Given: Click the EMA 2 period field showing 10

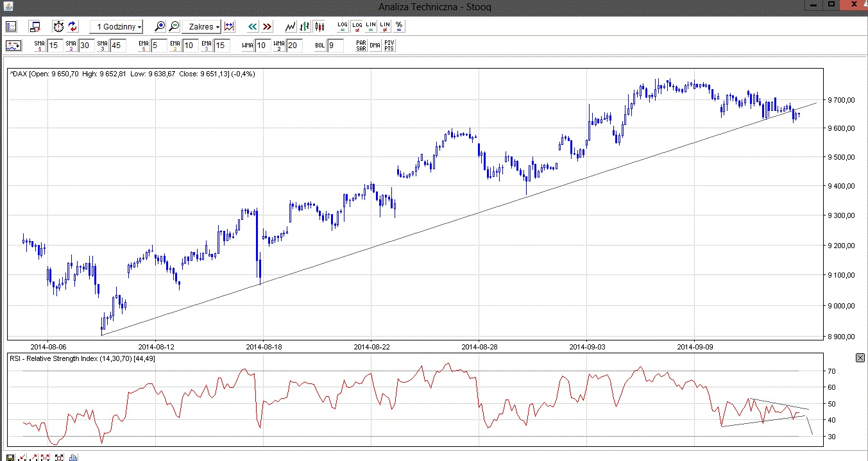Looking at the screenshot, I should click(190, 46).
